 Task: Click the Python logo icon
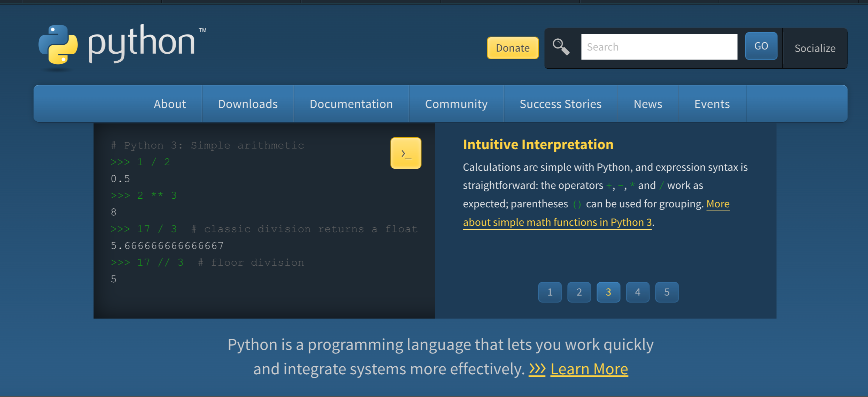(58, 45)
